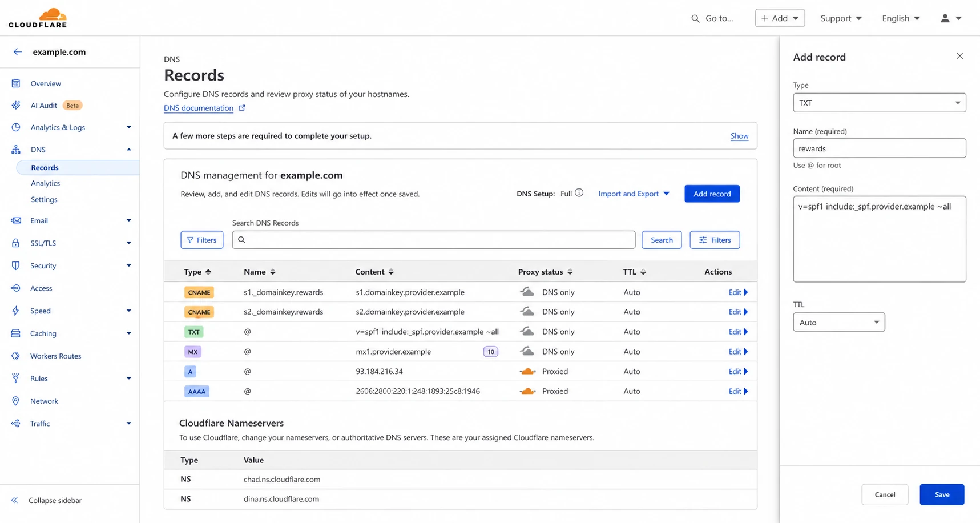Click the Traffic sidebar icon
Viewport: 980px width, 523px height.
coord(16,423)
